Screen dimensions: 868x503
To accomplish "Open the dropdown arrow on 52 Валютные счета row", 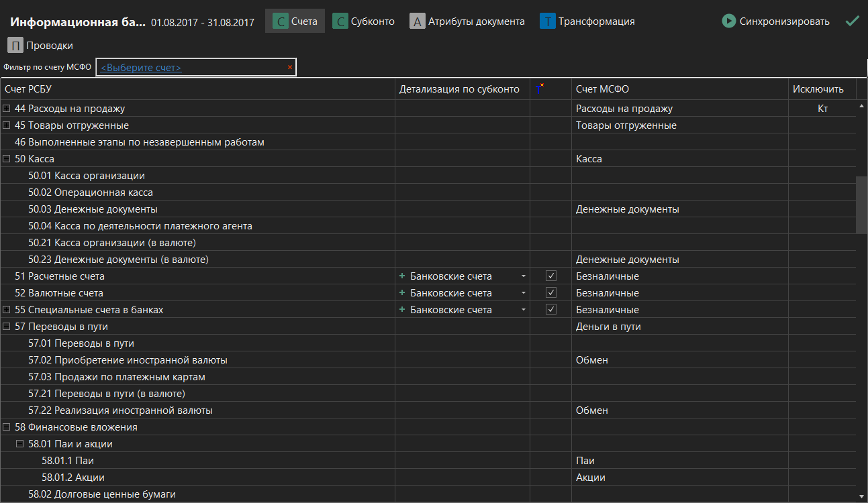I will coord(522,292).
